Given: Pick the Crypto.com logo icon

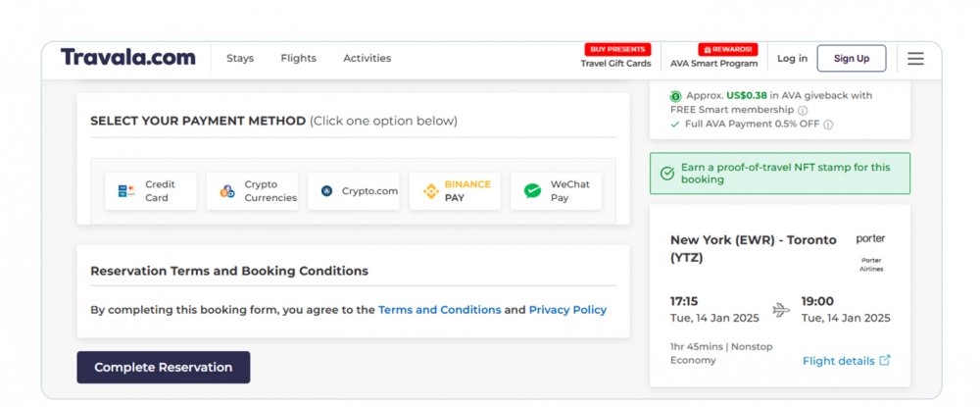Looking at the screenshot, I should point(327,191).
